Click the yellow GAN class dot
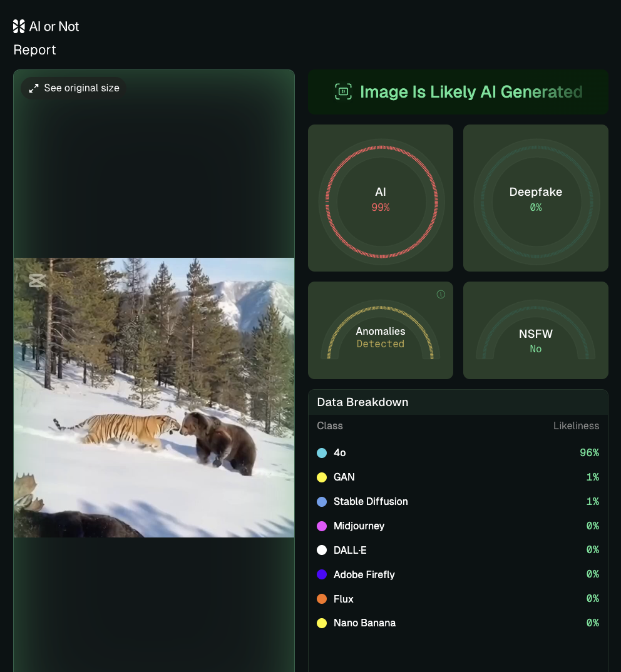The width and height of the screenshot is (621, 672). 322,477
